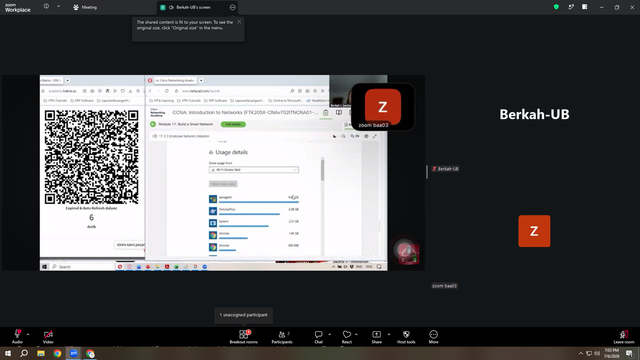
Task: Open view options on Berkah-UB's screen tab
Action: (x=232, y=7)
